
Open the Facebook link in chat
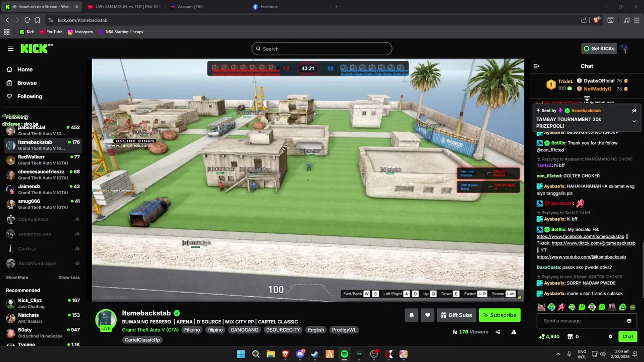point(580,236)
